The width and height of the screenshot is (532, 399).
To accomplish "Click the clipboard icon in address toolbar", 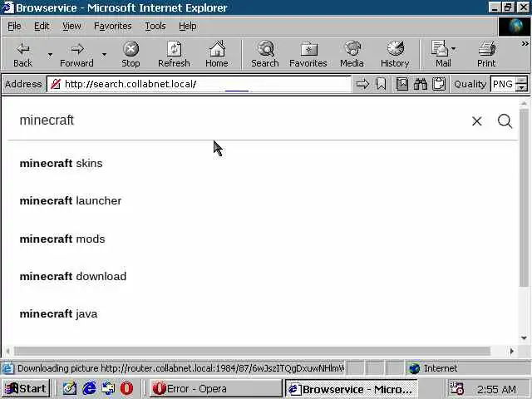I will point(439,84).
